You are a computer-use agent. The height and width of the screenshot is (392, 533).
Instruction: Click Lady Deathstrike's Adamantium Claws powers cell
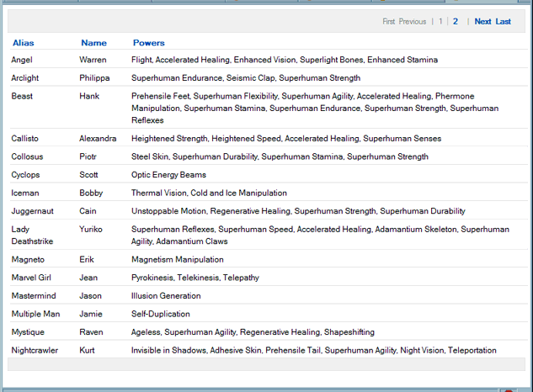pyautogui.click(x=320, y=235)
